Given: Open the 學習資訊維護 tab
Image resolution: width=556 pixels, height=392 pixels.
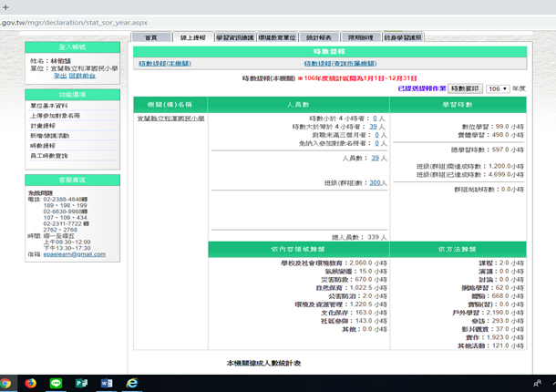Looking at the screenshot, I should coord(235,37).
